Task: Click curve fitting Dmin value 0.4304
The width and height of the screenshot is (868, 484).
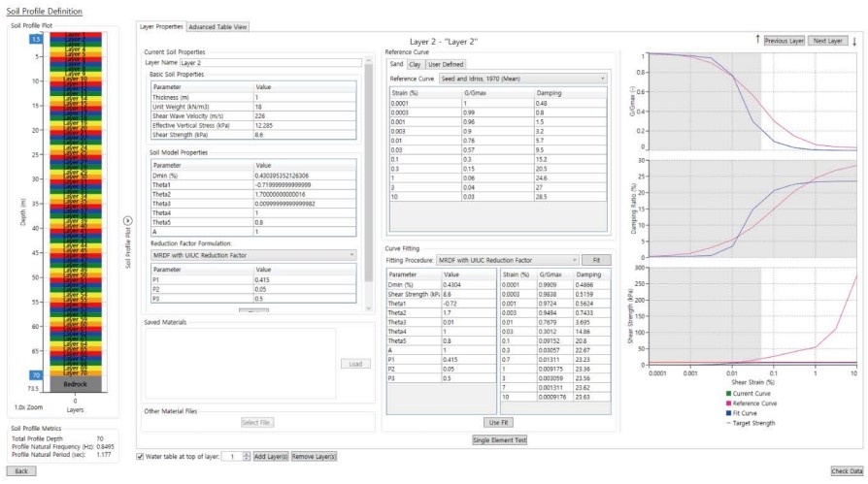Action: coord(468,285)
